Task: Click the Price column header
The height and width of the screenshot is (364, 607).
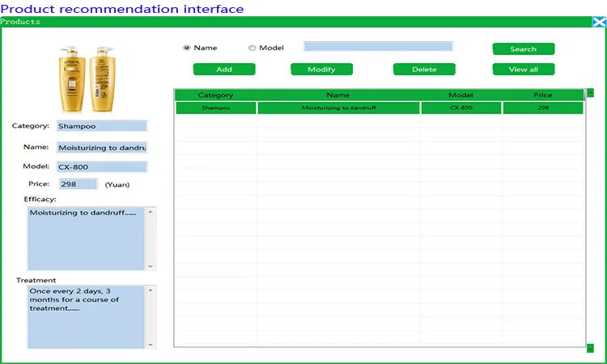Action: coord(542,95)
